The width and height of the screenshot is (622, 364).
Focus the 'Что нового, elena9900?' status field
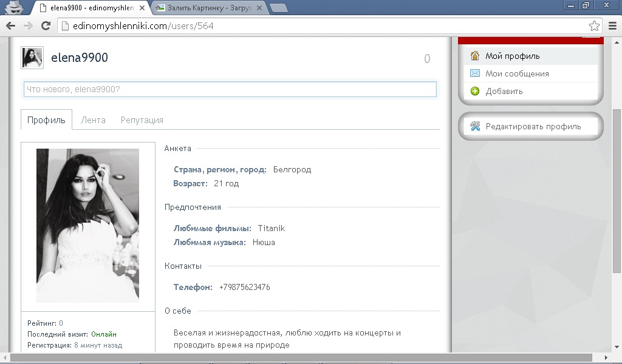coord(230,89)
